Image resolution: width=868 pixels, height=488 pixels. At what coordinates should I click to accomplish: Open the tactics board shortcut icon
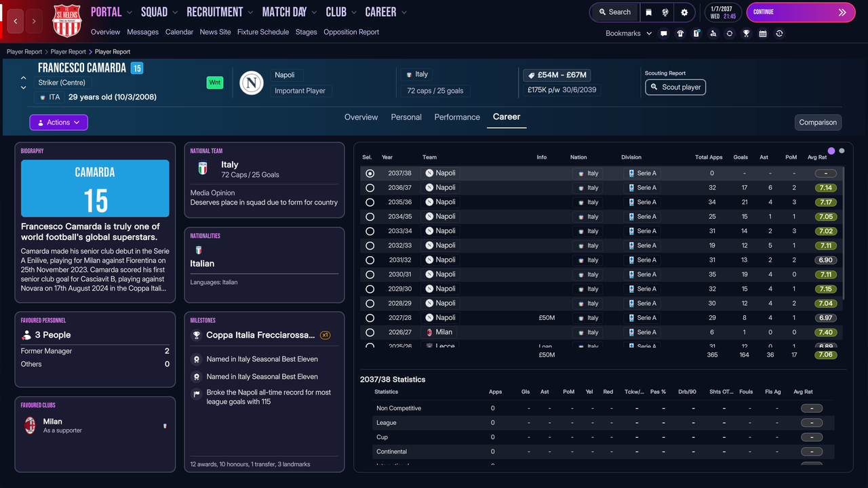pyautogui.click(x=696, y=33)
